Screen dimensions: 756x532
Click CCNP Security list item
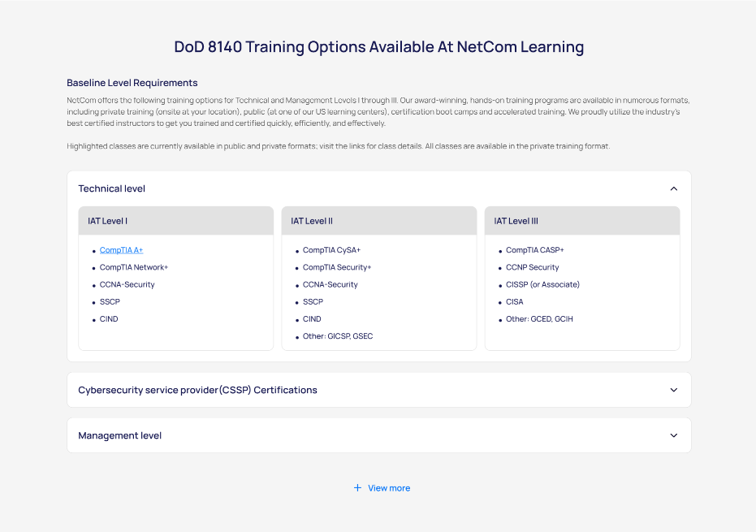click(x=532, y=267)
